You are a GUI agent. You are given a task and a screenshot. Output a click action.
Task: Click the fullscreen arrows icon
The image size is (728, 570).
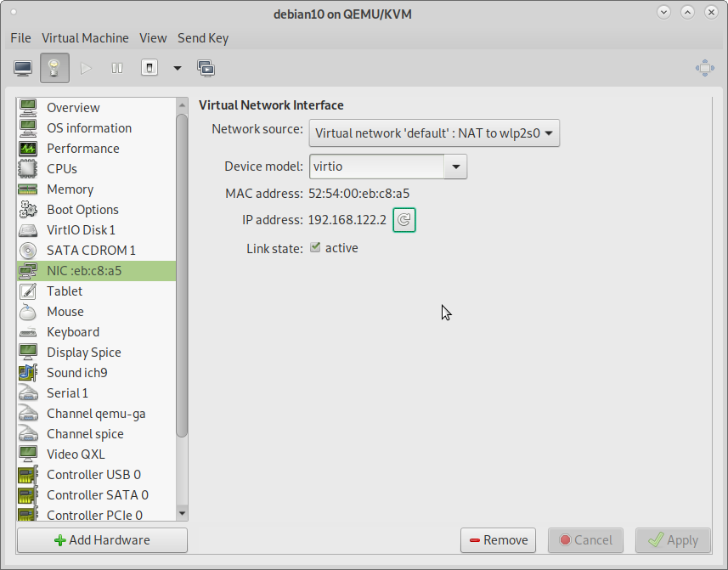704,68
